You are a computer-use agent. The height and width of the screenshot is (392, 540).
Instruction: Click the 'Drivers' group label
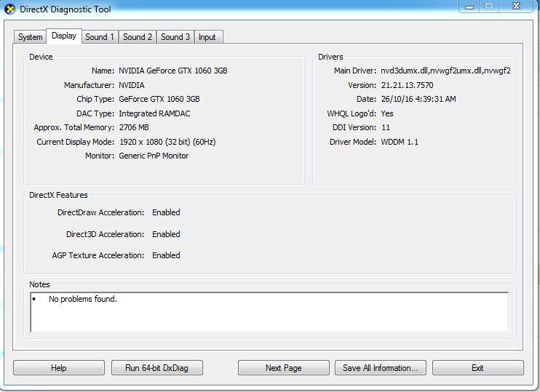[330, 57]
